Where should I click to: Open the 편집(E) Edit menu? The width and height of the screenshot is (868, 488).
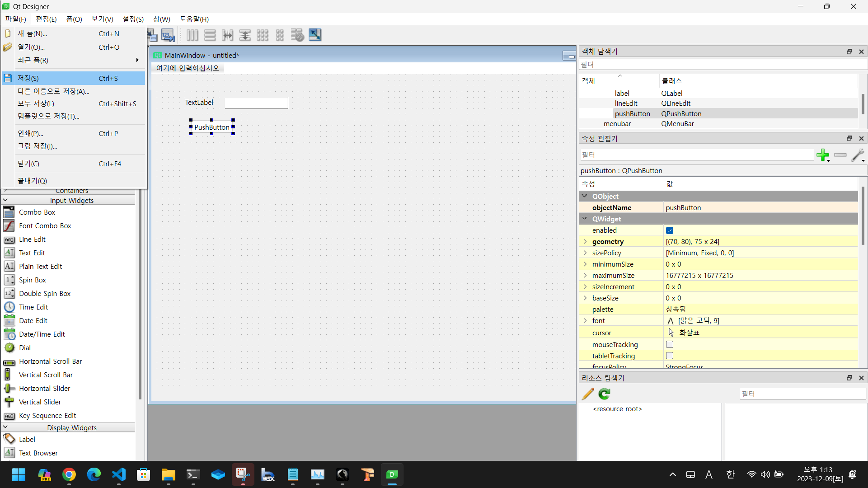point(46,19)
